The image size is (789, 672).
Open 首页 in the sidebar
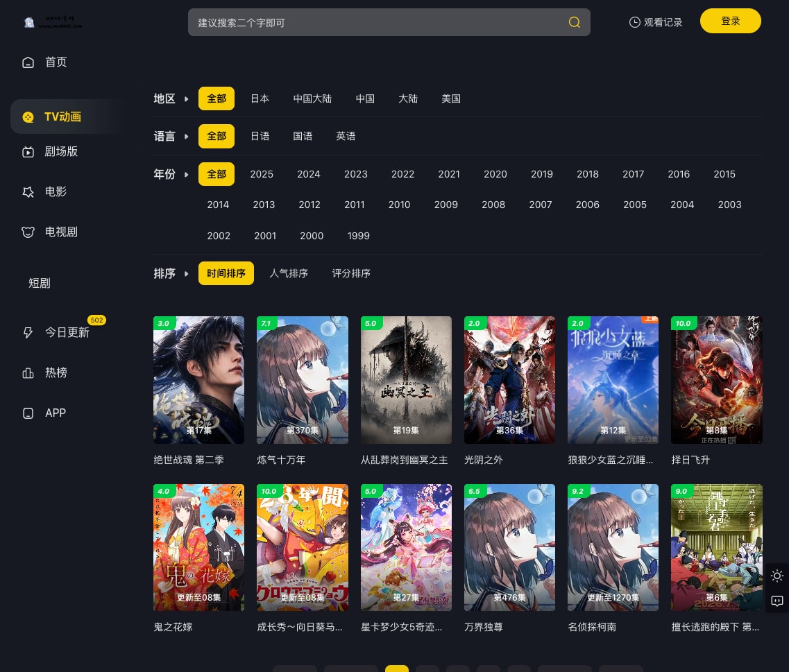56,62
